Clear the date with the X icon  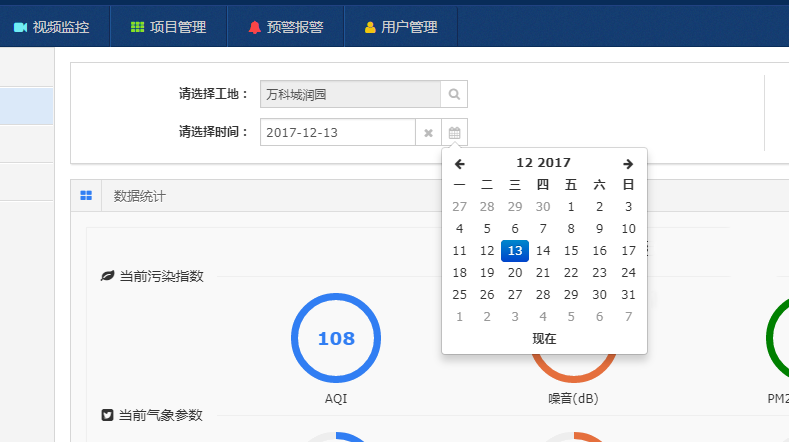[428, 132]
